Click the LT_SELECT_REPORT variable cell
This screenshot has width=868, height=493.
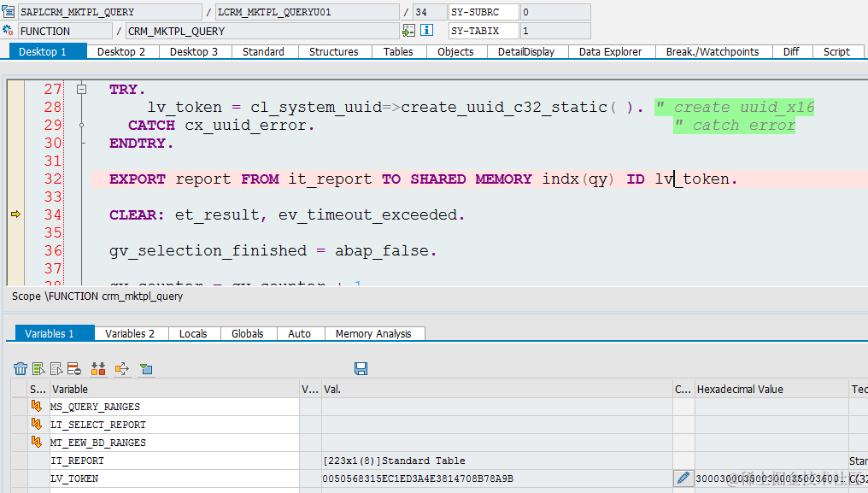[173, 425]
